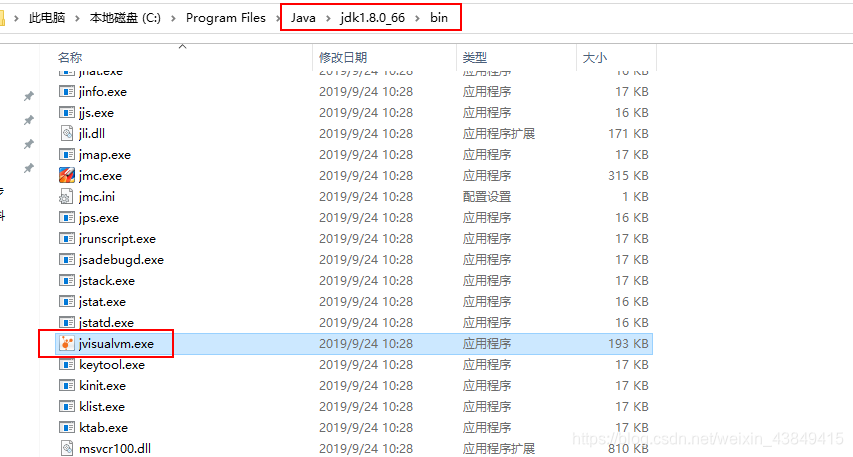853x457 pixels.
Task: Select the jsadebugd.exe file name
Action: 121,260
